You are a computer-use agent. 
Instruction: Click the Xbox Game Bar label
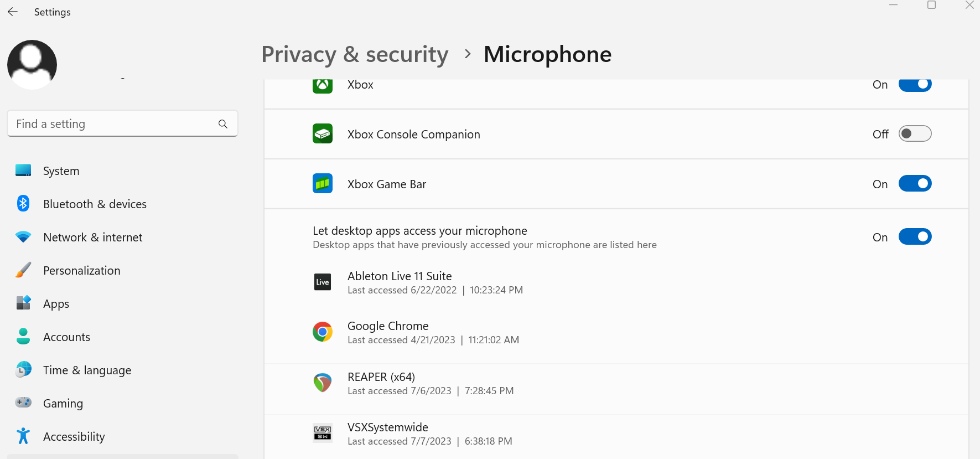(x=387, y=184)
